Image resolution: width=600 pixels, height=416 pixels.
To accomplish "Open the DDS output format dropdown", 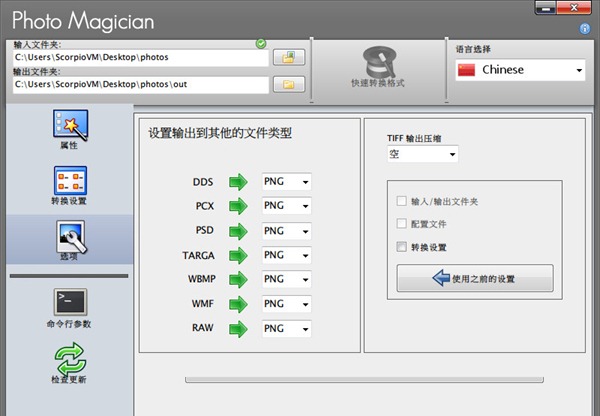I will pos(287,182).
